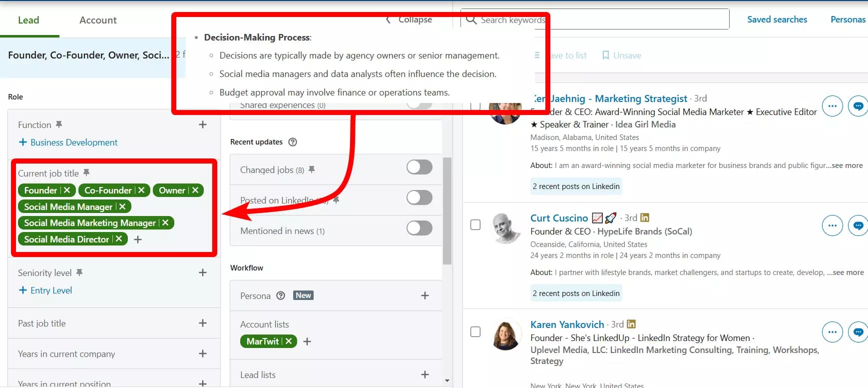Viewport: 868px width, 388px height.
Task: Message Karen Yankovich via chat icon
Action: click(x=858, y=332)
